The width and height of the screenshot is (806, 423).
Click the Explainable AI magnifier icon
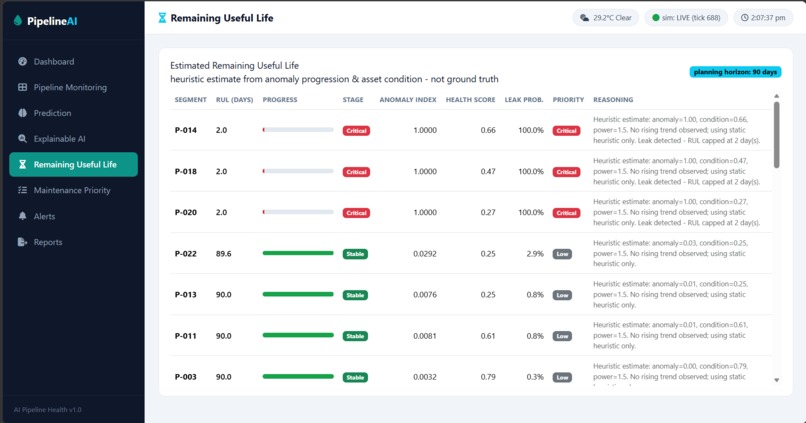click(x=23, y=138)
